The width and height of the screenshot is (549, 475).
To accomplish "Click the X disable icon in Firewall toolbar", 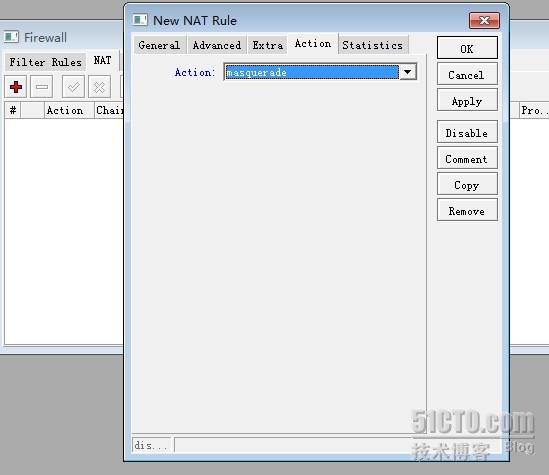I will click(x=99, y=86).
